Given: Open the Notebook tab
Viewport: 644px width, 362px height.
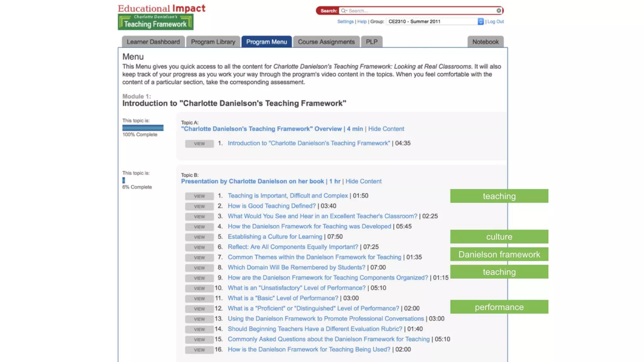Looking at the screenshot, I should point(485,42).
